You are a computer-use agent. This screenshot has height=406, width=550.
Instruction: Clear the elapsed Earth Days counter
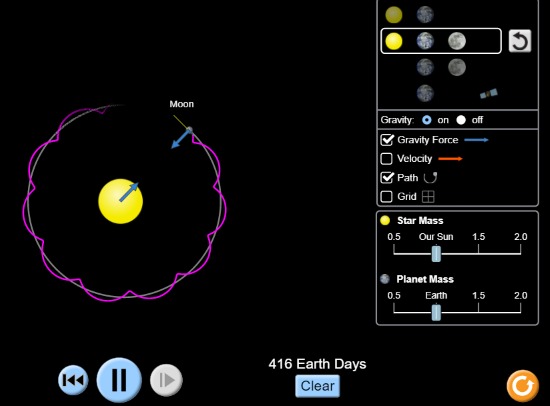(x=317, y=386)
